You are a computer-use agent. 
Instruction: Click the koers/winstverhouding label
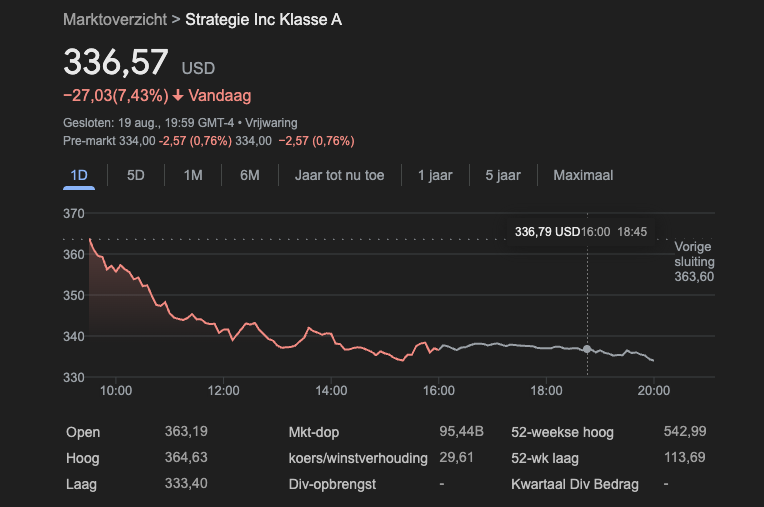tap(358, 458)
